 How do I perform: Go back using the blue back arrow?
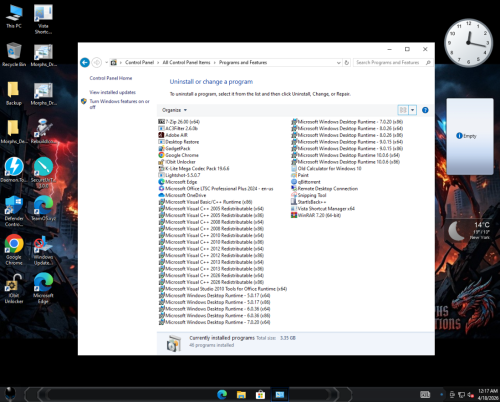tap(85, 62)
